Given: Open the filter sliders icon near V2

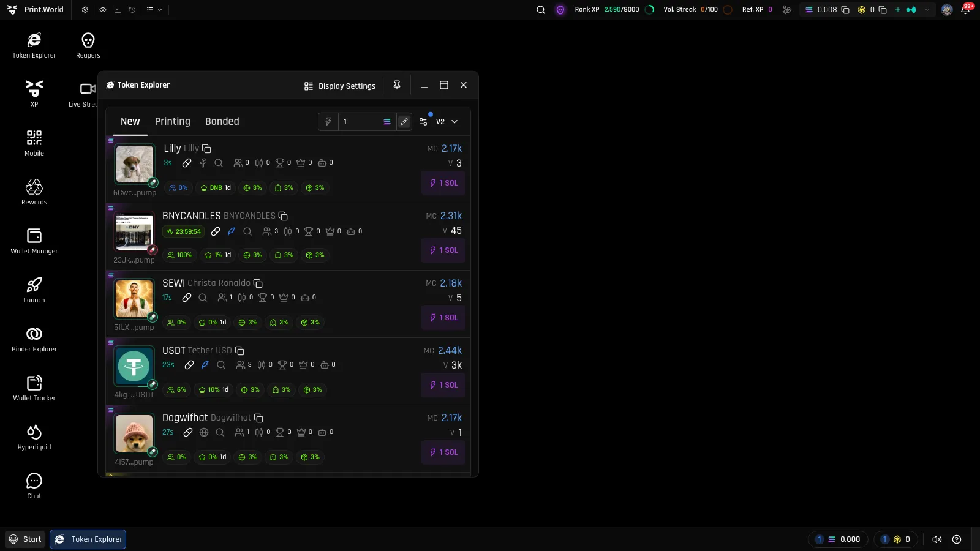Looking at the screenshot, I should [x=423, y=122].
